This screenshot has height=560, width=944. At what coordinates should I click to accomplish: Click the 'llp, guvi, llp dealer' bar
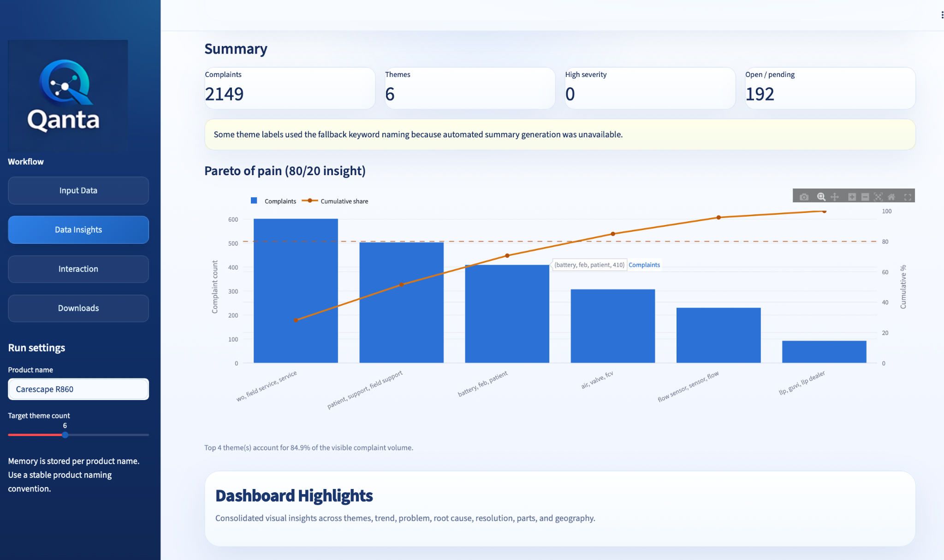click(x=824, y=352)
